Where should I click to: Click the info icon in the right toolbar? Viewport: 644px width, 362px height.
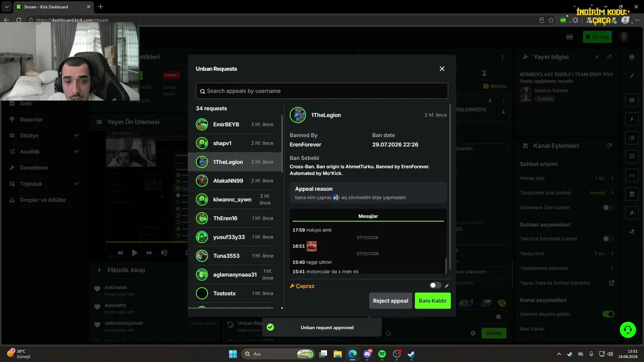click(x=632, y=57)
